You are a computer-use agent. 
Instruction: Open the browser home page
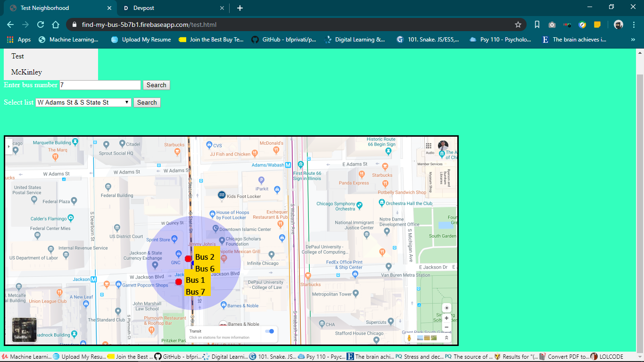tap(56, 25)
